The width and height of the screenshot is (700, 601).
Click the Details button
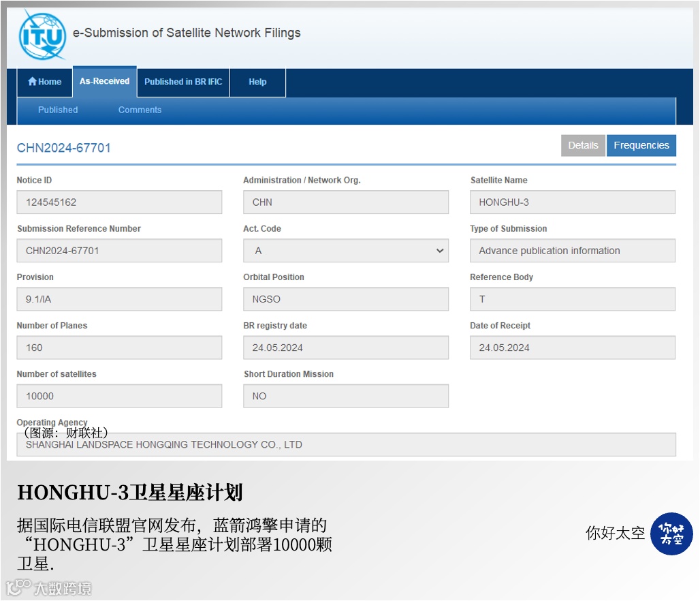point(583,145)
